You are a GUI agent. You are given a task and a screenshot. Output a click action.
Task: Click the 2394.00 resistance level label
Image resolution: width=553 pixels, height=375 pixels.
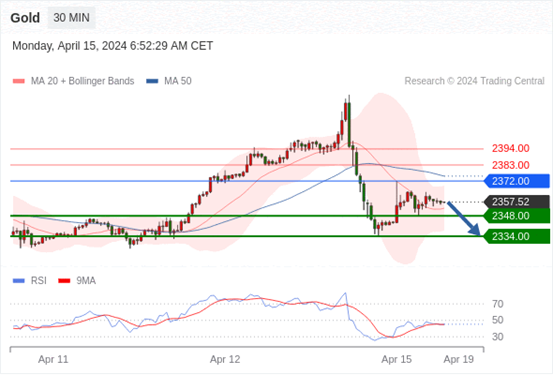(x=511, y=149)
